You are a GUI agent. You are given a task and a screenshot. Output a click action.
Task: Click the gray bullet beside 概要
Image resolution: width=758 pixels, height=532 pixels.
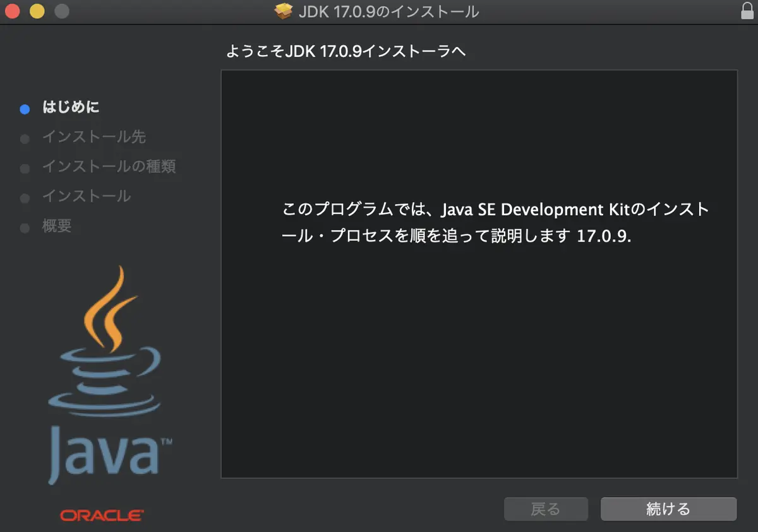tap(25, 228)
